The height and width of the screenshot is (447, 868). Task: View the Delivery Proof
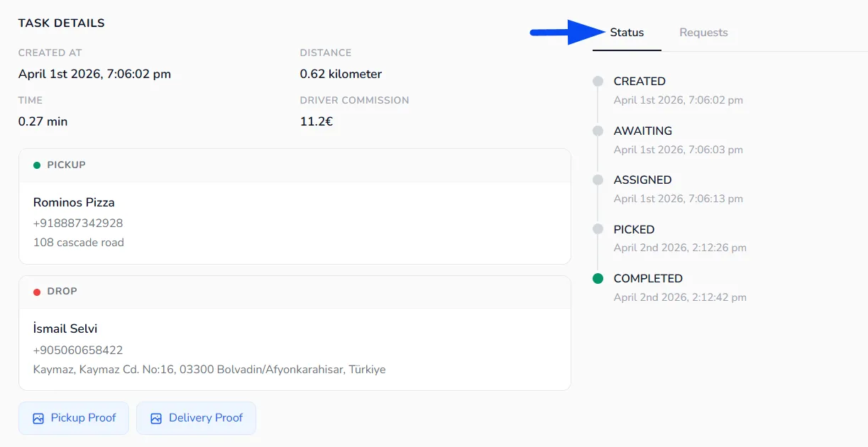pos(196,419)
